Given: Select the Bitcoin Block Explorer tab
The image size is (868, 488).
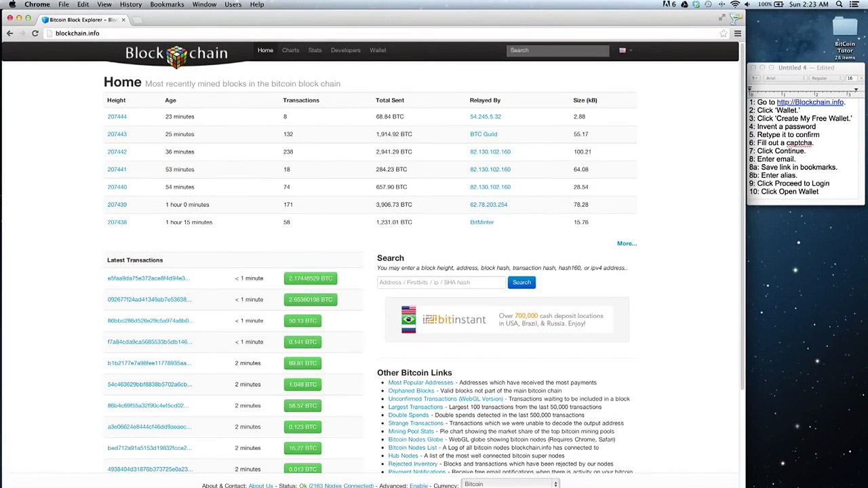Looking at the screenshot, I should click(83, 20).
